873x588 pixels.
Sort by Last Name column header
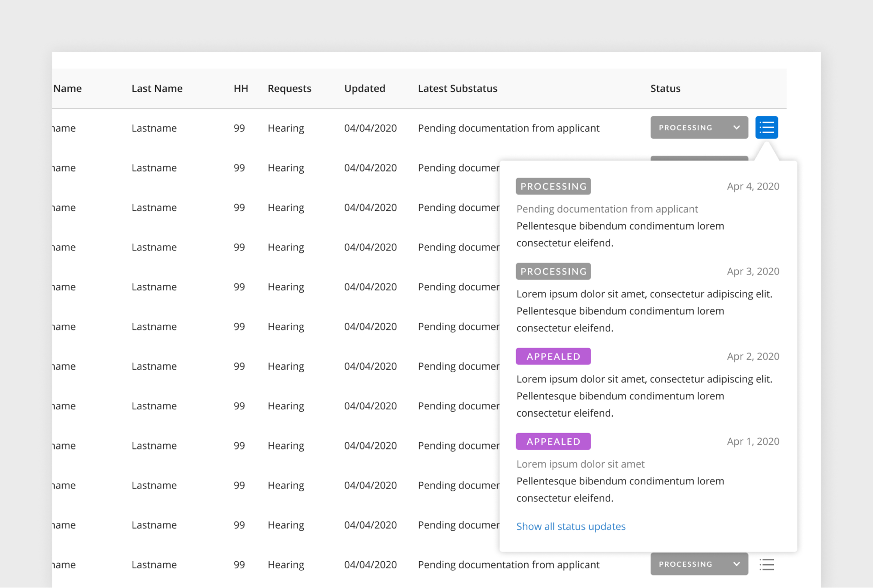click(x=157, y=89)
